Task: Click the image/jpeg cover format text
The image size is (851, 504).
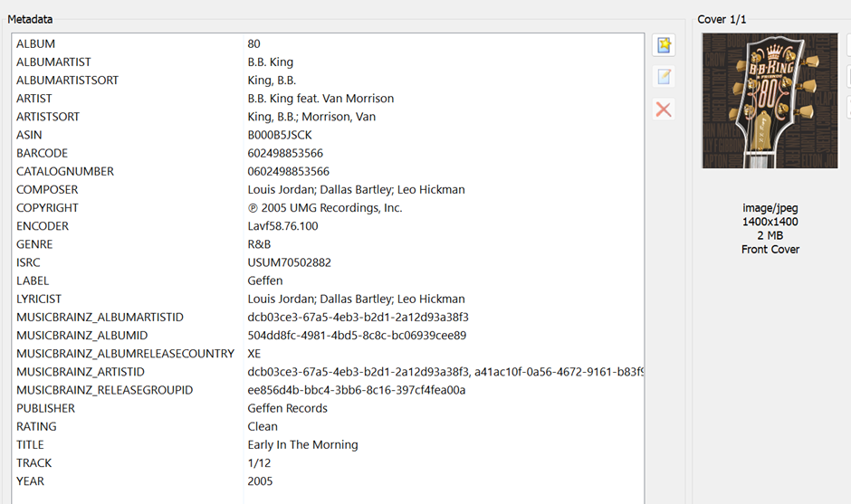Action: pyautogui.click(x=770, y=208)
